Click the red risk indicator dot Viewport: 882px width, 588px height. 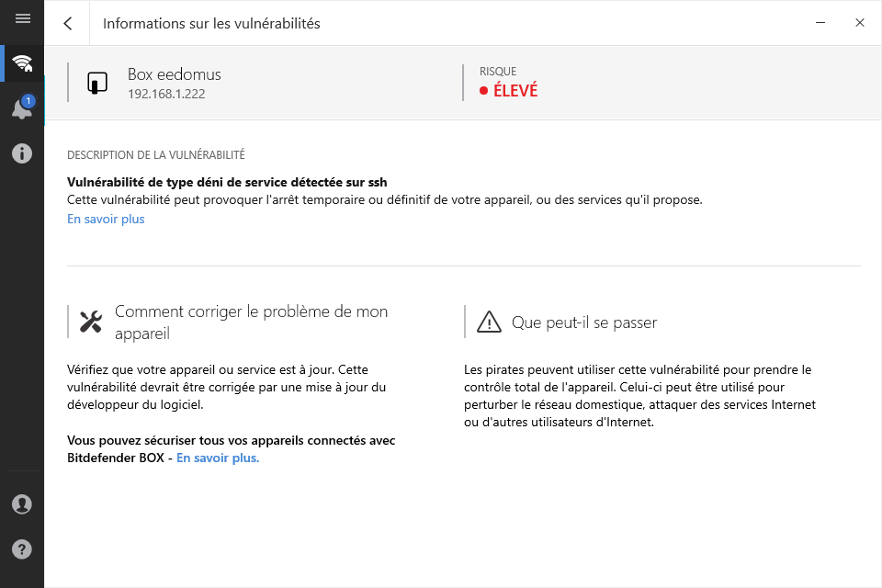coord(483,91)
